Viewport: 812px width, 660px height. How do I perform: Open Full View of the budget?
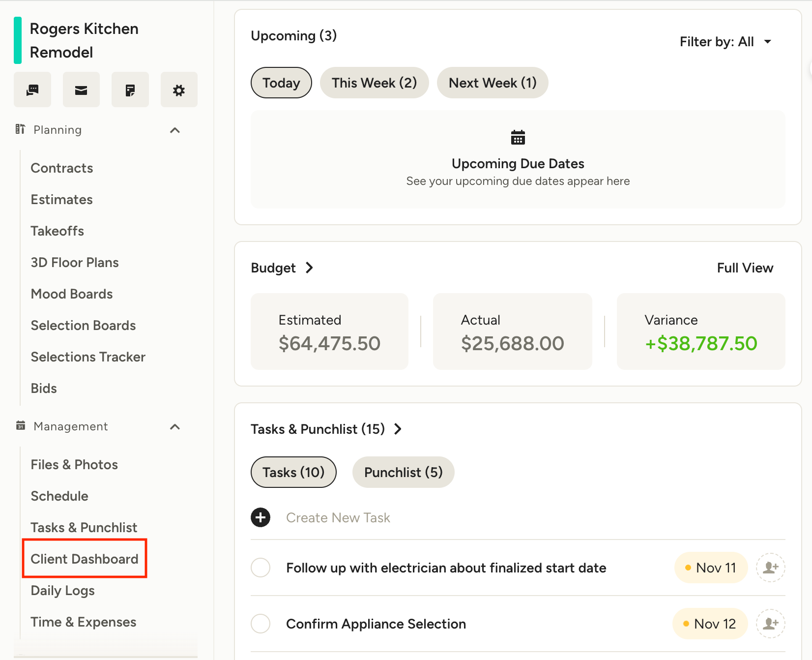pyautogui.click(x=745, y=268)
